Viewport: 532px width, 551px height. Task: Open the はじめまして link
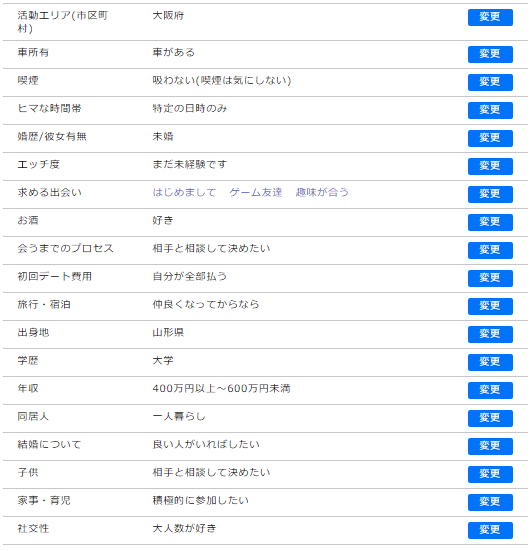(x=184, y=192)
